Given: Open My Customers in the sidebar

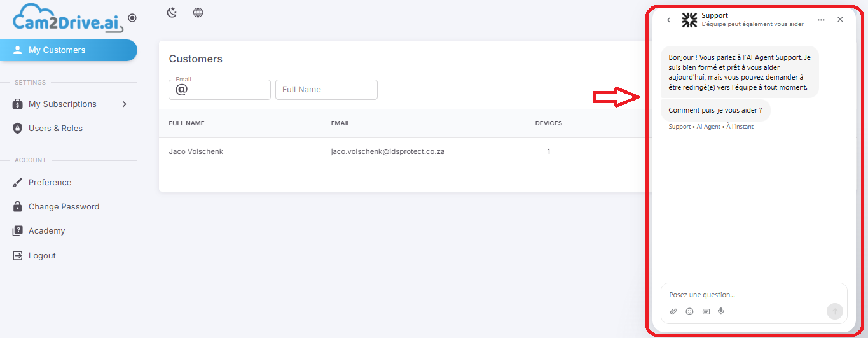Looking at the screenshot, I should pyautogui.click(x=69, y=50).
